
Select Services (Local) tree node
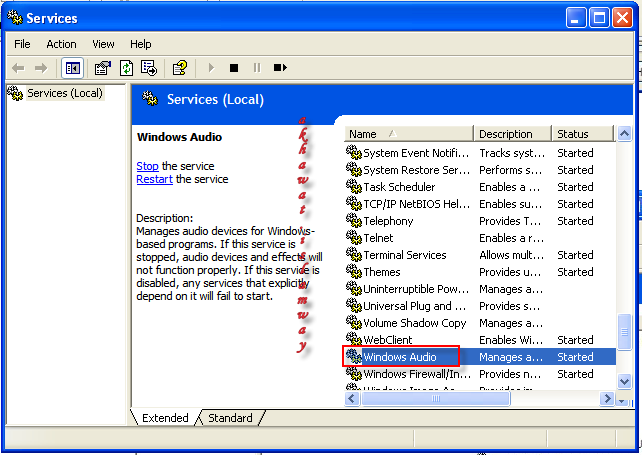[x=64, y=93]
